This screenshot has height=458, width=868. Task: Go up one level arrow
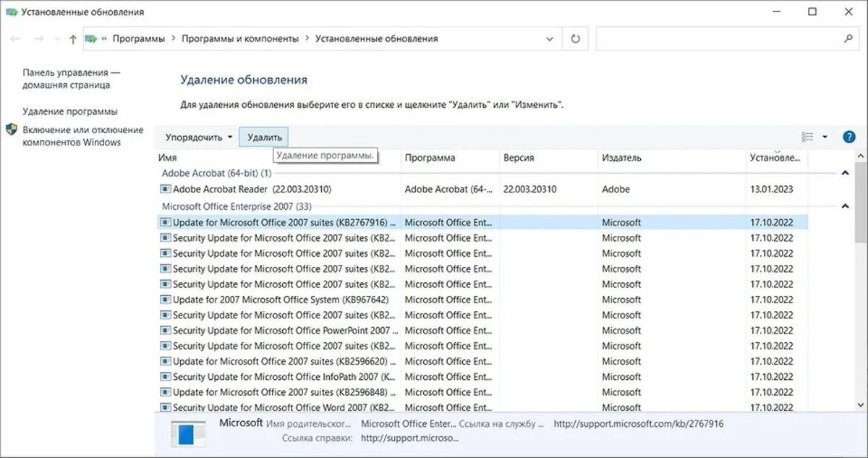(x=73, y=39)
